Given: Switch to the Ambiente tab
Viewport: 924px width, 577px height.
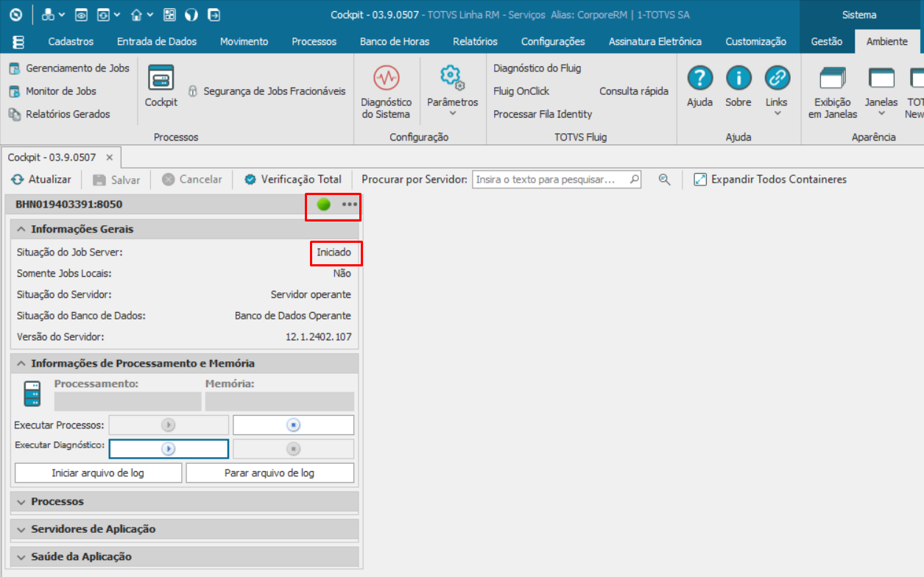Looking at the screenshot, I should (x=886, y=41).
